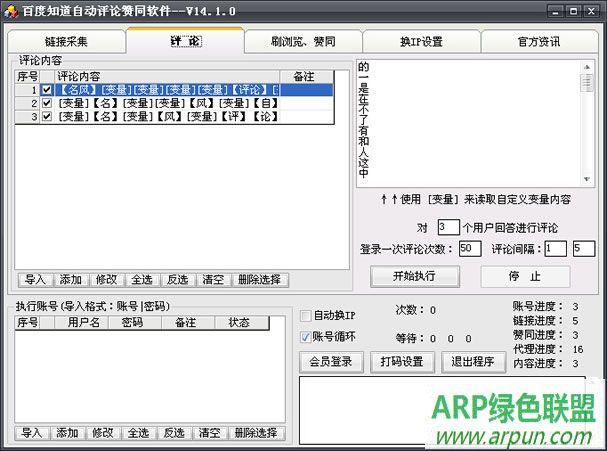Open the 刷浏览、赞同 tab
607x451 pixels.
tap(301, 42)
